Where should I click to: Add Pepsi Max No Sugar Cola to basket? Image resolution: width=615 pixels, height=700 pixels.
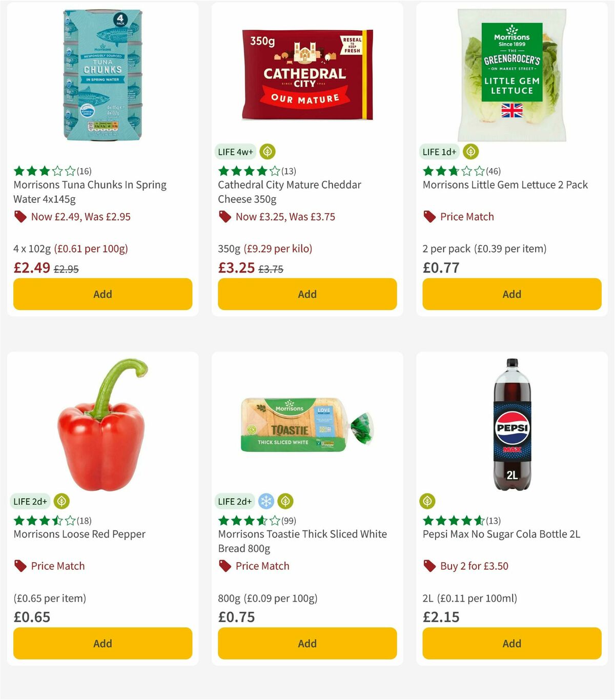[x=511, y=643]
